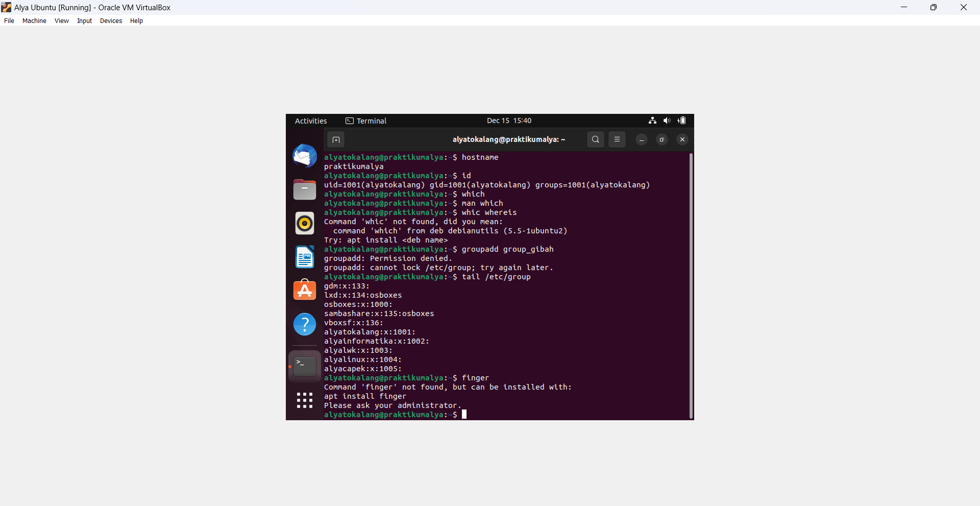Click the 'apt install finger' line

pyautogui.click(x=365, y=396)
